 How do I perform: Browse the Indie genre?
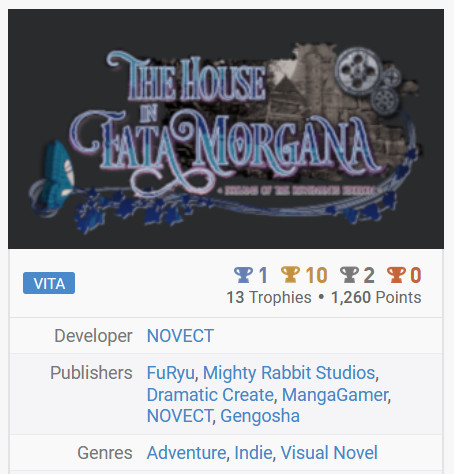click(x=253, y=453)
